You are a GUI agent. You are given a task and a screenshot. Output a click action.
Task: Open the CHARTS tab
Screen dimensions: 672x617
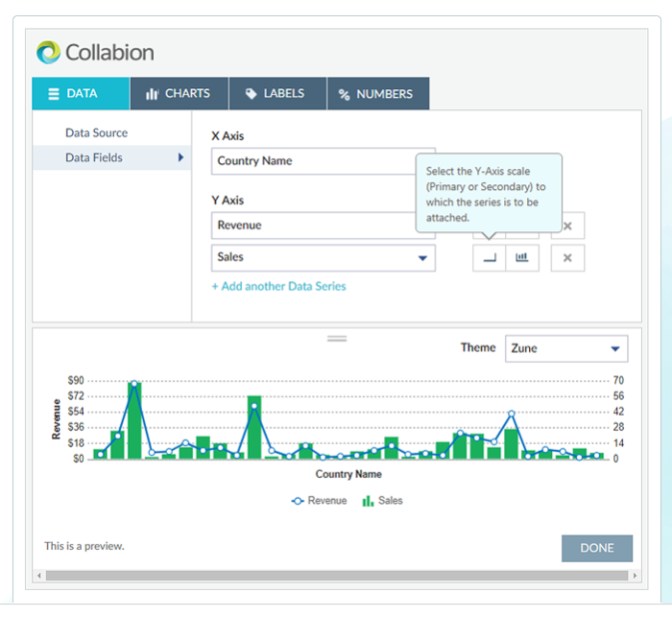click(x=180, y=93)
